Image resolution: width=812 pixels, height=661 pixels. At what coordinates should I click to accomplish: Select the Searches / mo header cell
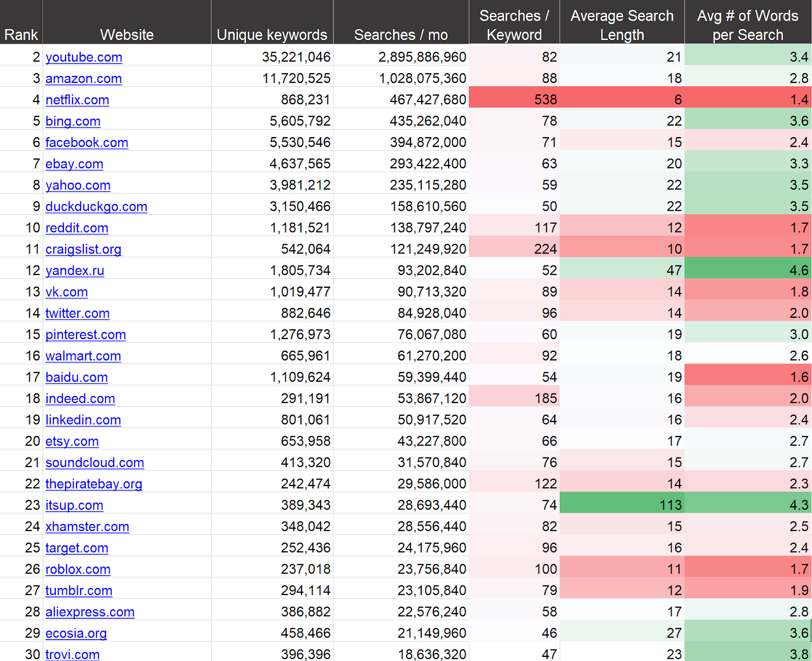coord(401,22)
